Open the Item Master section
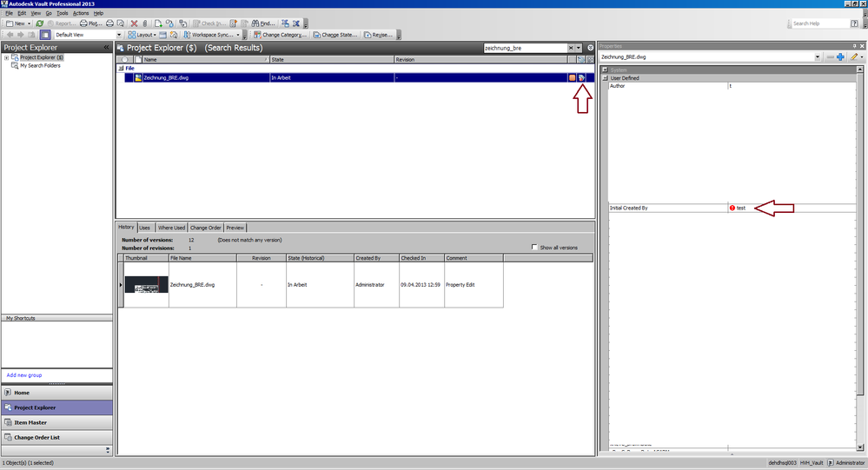868x470 pixels. [57, 422]
